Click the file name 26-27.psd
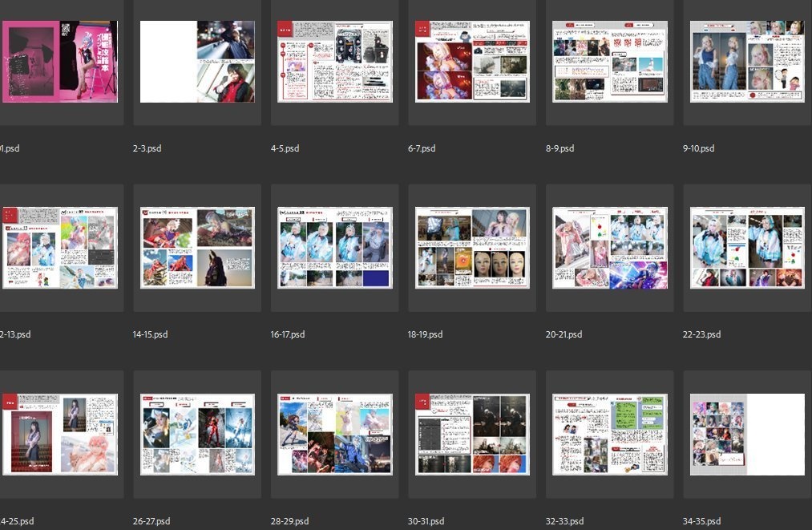Image resolution: width=812 pixels, height=530 pixels. pyautogui.click(x=151, y=520)
